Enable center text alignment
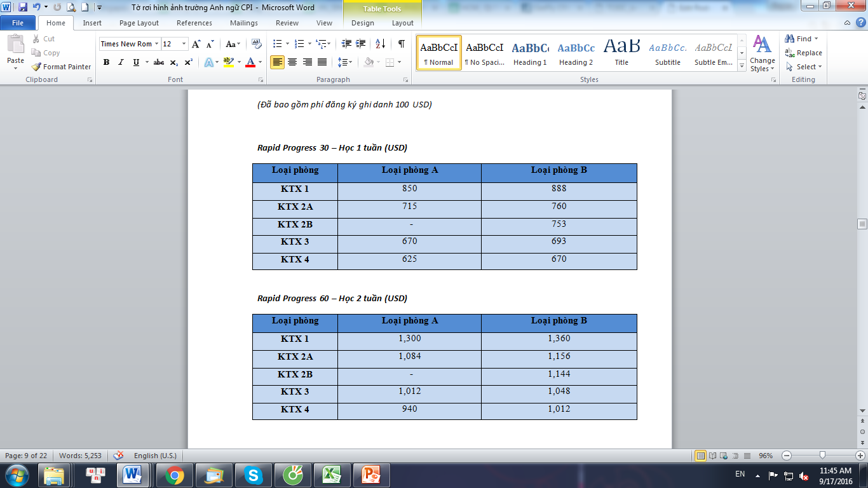Image resolution: width=868 pixels, height=488 pixels. click(x=292, y=62)
